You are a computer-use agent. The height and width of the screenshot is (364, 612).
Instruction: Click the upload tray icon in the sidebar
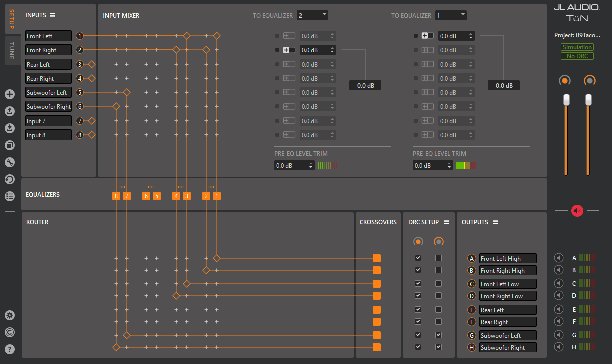tap(10, 111)
